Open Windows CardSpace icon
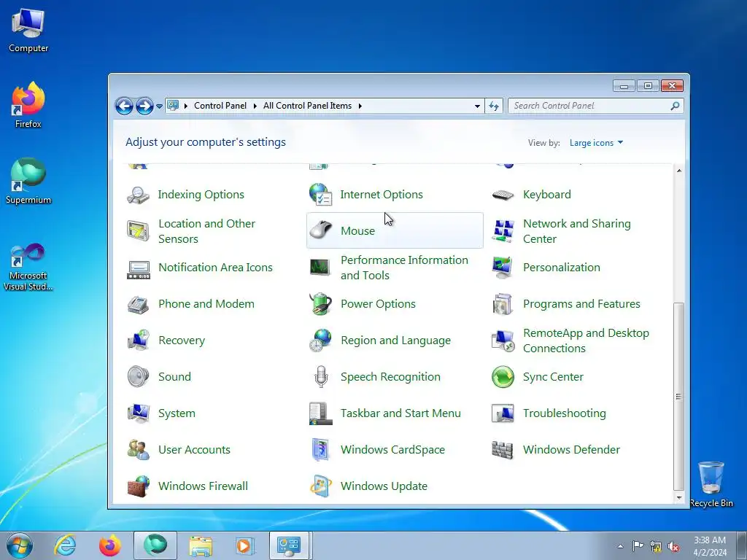Image resolution: width=747 pixels, height=560 pixels. tap(321, 450)
